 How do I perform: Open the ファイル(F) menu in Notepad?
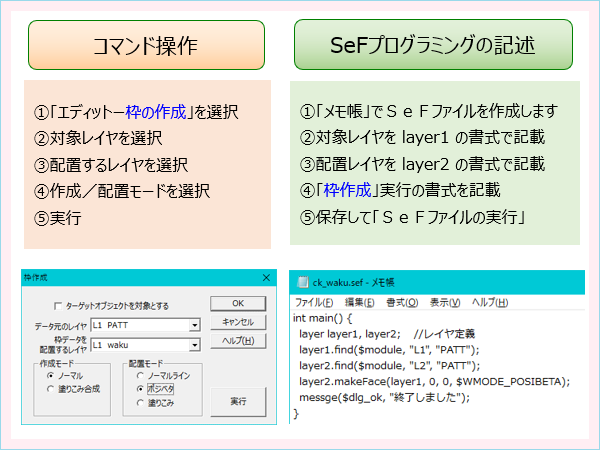(x=314, y=302)
